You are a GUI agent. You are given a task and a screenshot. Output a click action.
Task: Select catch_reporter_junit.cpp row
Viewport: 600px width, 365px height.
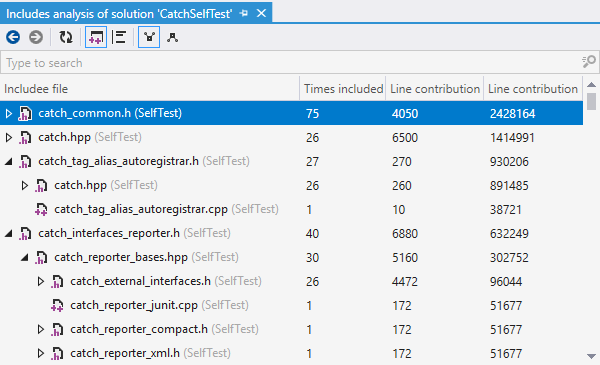point(291,305)
